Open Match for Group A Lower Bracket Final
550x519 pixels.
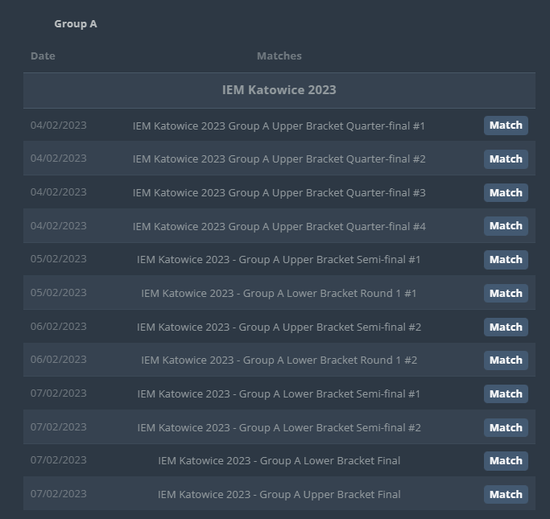506,461
